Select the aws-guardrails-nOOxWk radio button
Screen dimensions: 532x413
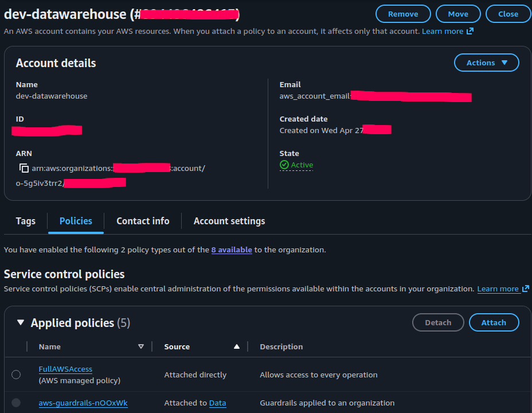(x=16, y=403)
